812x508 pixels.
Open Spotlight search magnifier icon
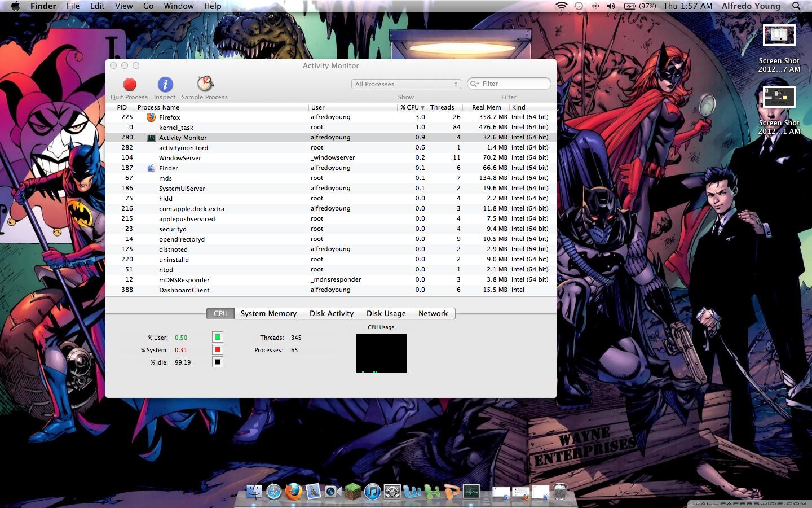(796, 6)
